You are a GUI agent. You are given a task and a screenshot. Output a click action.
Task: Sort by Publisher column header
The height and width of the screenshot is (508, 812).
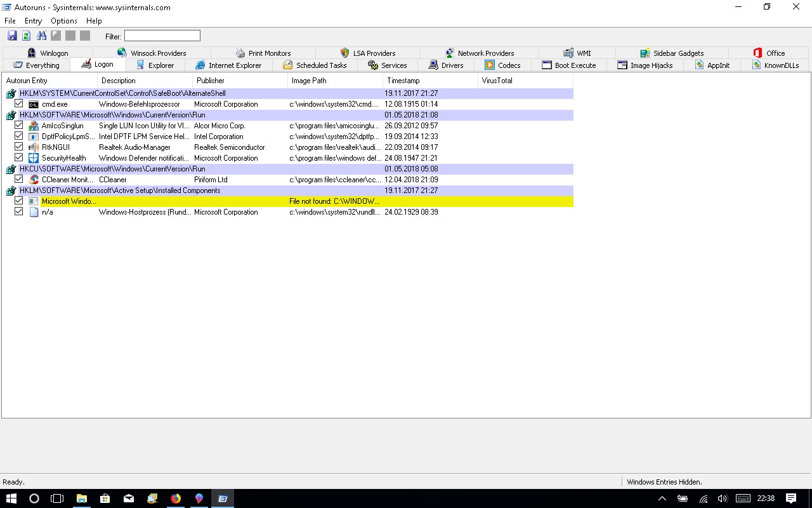coord(240,81)
